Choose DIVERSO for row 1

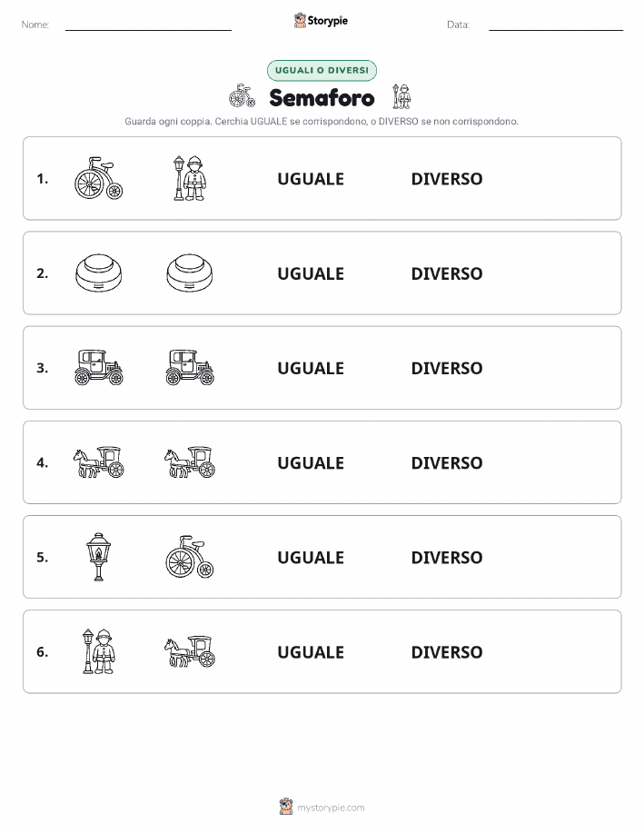click(447, 179)
